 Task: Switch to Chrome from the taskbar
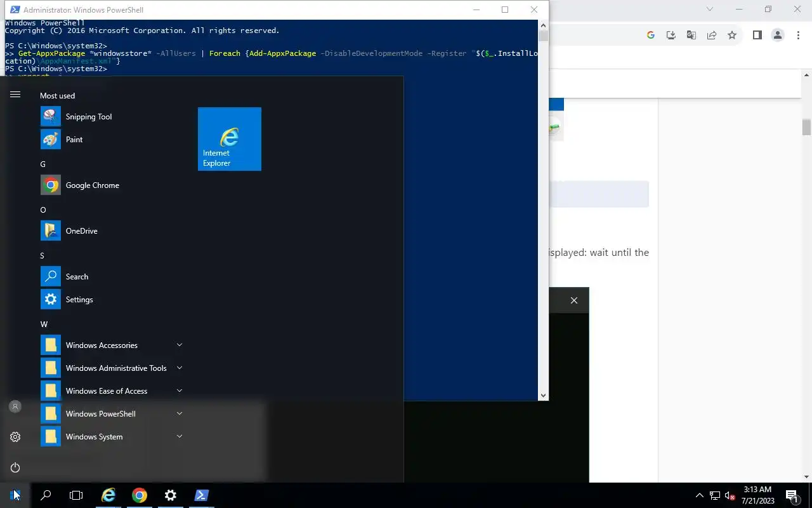[140, 495]
